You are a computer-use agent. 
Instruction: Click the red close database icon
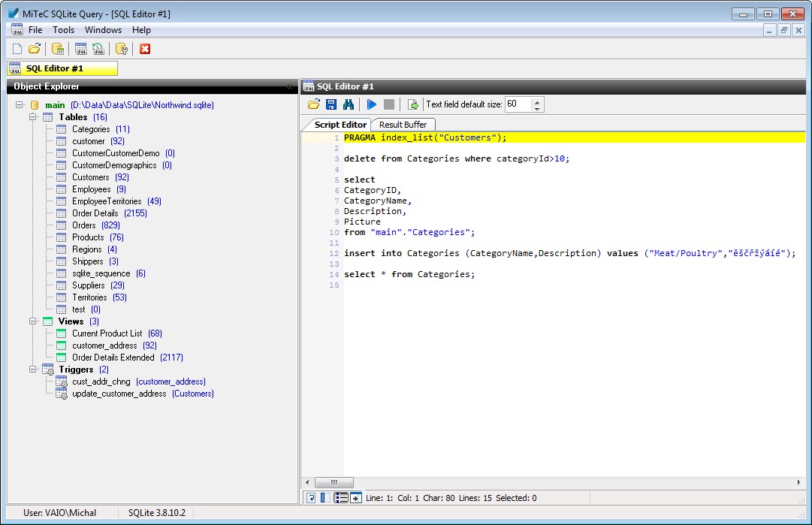[145, 49]
